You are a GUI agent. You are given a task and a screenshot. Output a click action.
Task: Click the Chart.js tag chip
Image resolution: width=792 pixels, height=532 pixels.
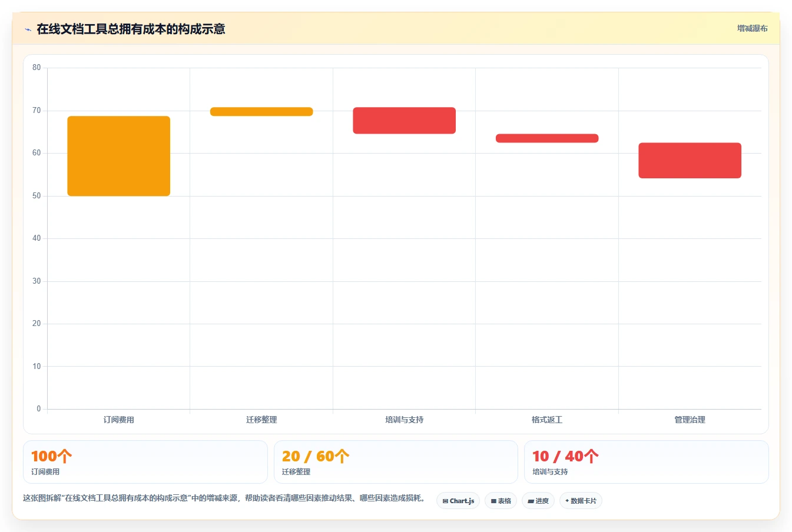(458, 501)
